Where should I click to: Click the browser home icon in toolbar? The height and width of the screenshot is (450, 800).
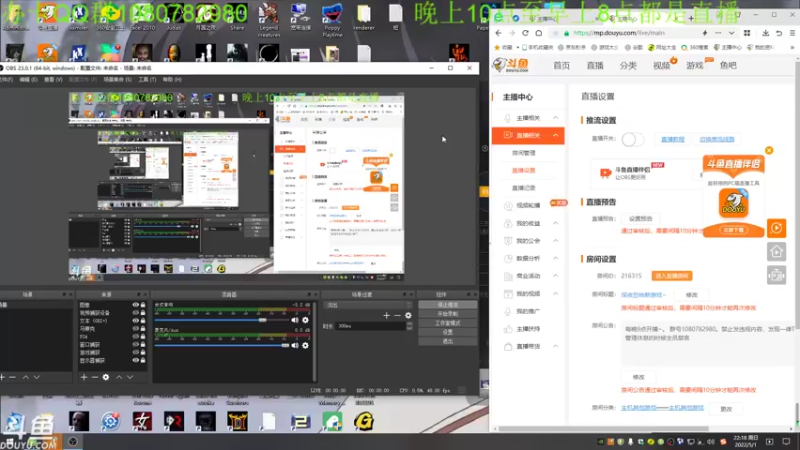click(539, 33)
